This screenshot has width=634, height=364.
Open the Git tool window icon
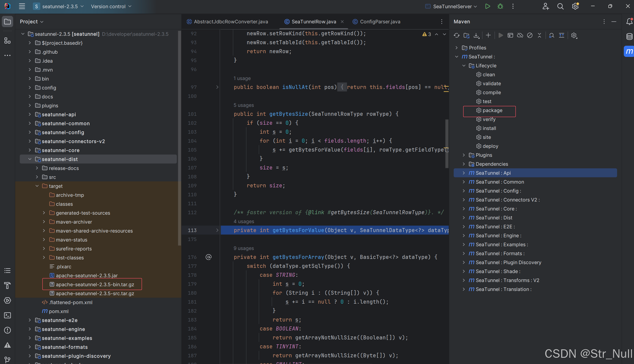pos(7,360)
